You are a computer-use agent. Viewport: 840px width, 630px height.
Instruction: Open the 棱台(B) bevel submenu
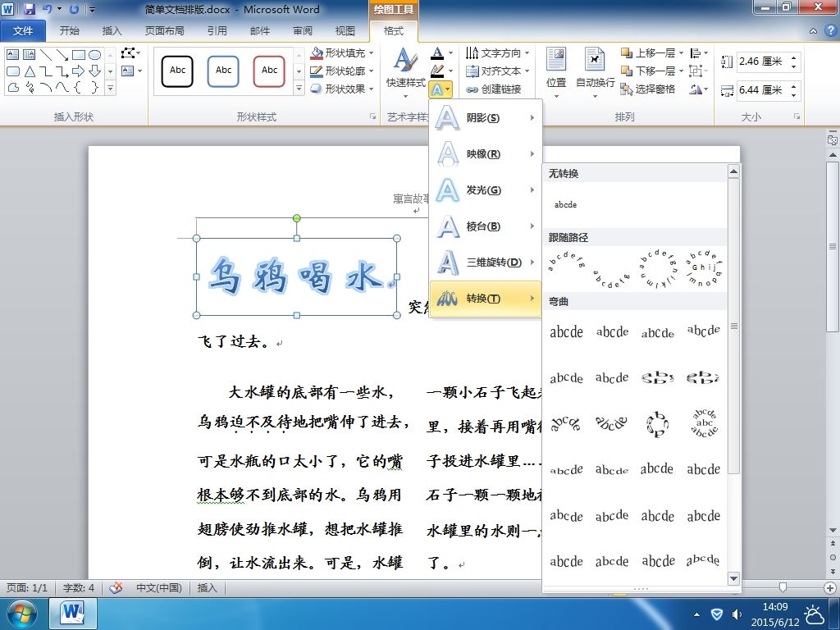pos(486,226)
